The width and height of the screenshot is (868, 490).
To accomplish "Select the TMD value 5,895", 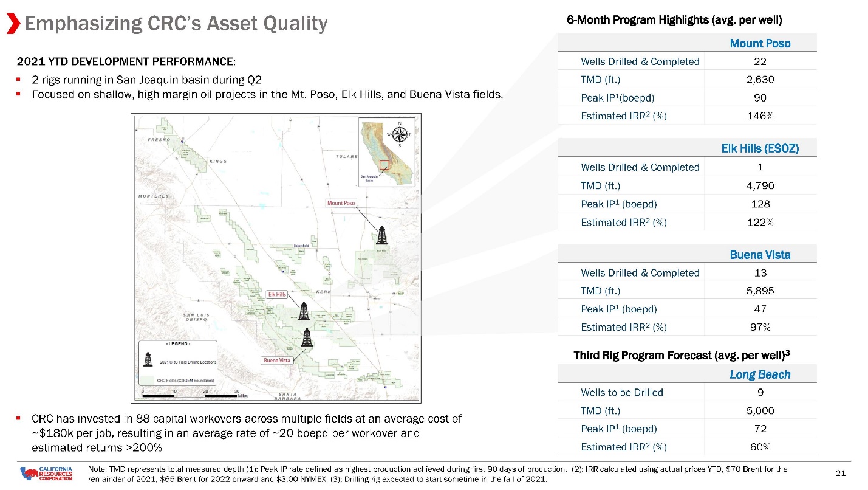I will [x=760, y=291].
